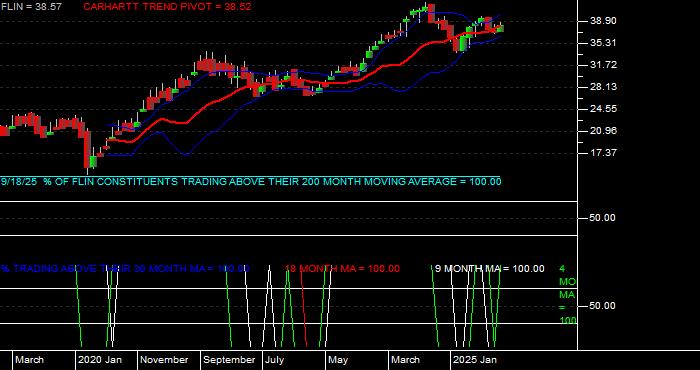Select the 31.72 price axis value
This screenshot has height=370, width=700.
click(603, 65)
